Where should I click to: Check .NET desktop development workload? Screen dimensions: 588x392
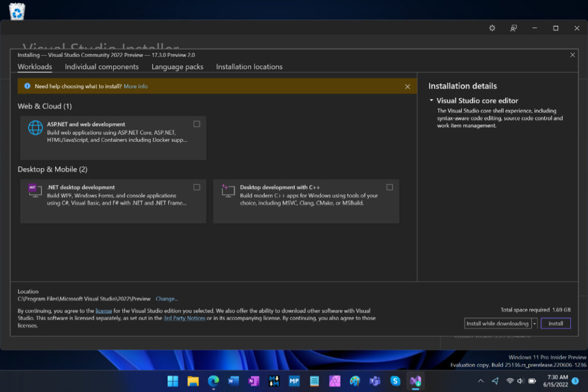[197, 187]
